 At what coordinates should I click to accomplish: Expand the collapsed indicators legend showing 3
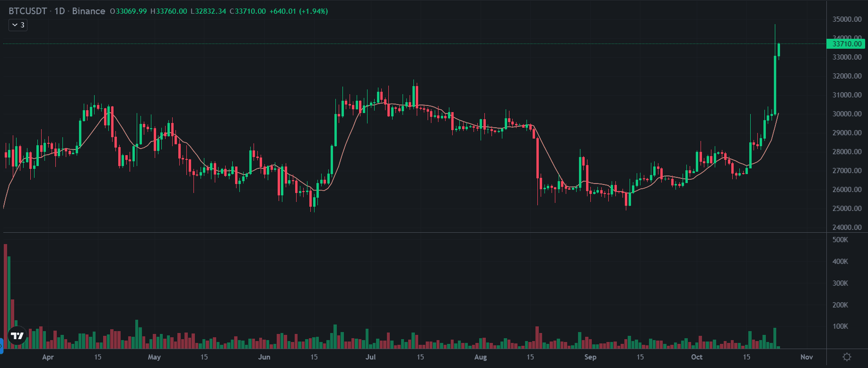point(18,25)
